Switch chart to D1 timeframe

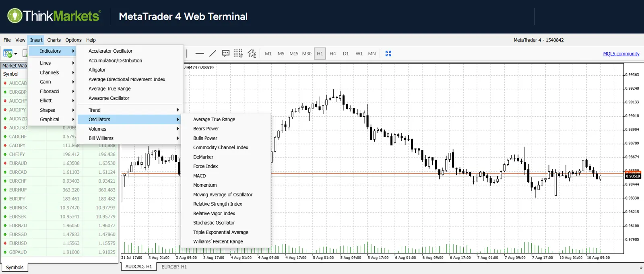[346, 54]
